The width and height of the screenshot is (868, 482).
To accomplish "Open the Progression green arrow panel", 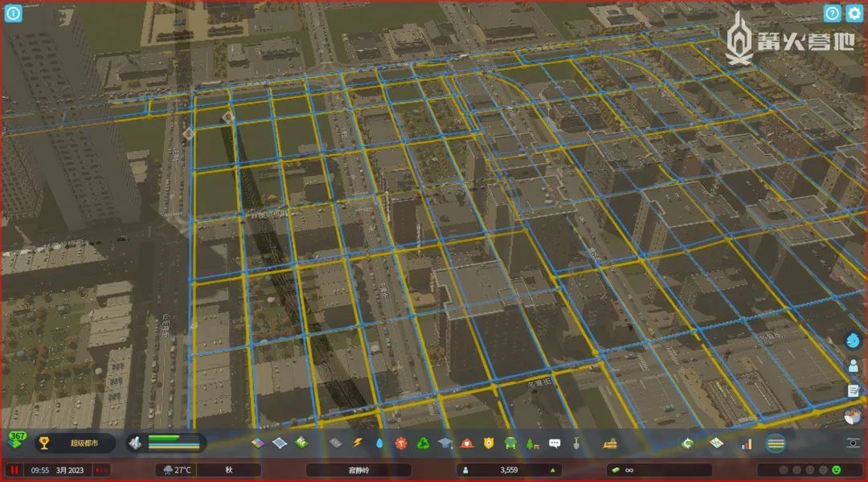I will pyautogui.click(x=687, y=443).
